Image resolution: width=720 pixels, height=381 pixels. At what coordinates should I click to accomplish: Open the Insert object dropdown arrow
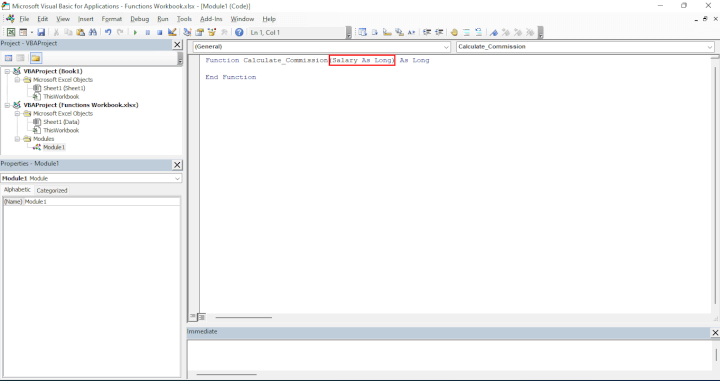[x=32, y=32]
